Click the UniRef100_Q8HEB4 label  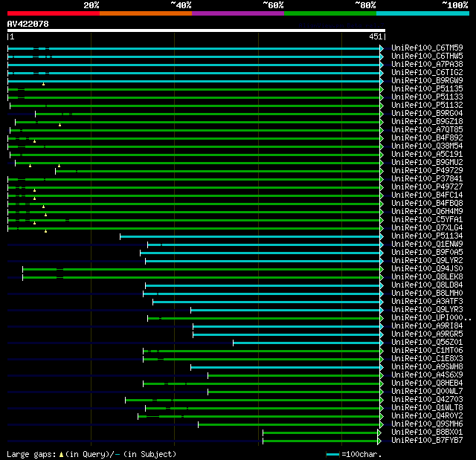pos(427,383)
